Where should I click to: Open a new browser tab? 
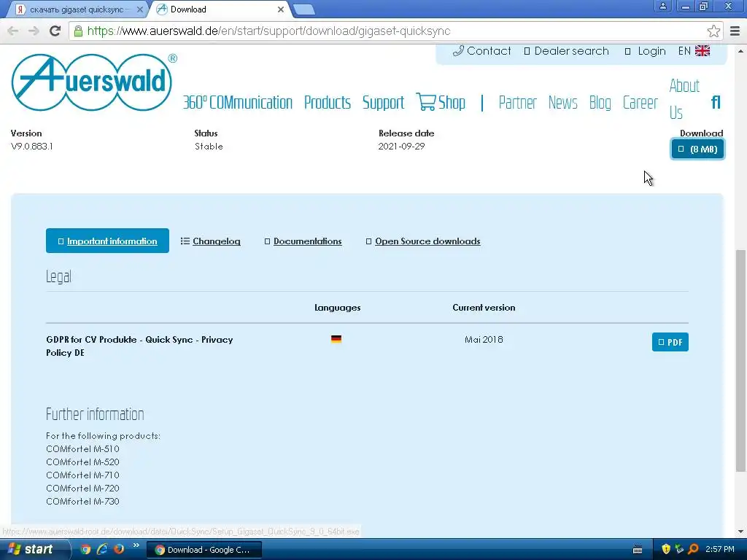coord(303,9)
